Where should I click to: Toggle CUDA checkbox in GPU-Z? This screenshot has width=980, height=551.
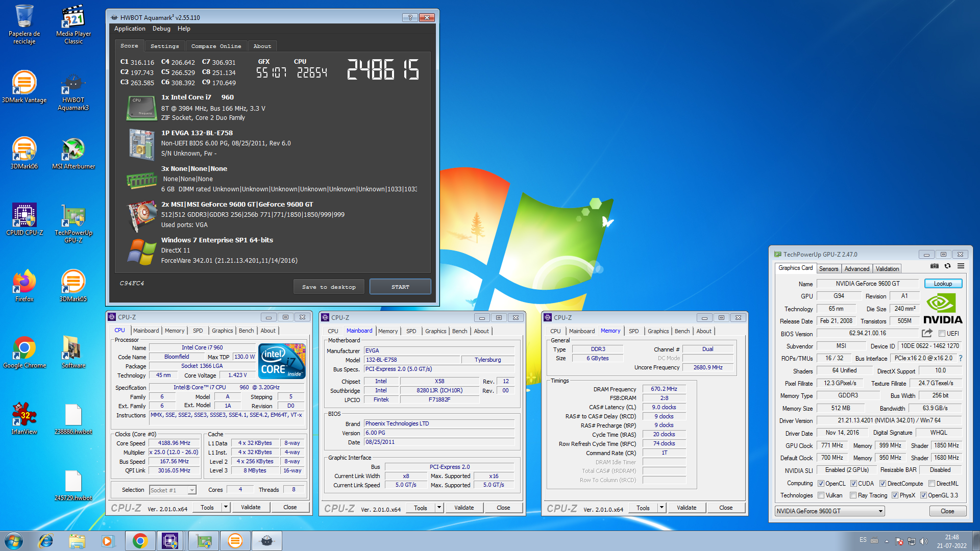tap(853, 484)
